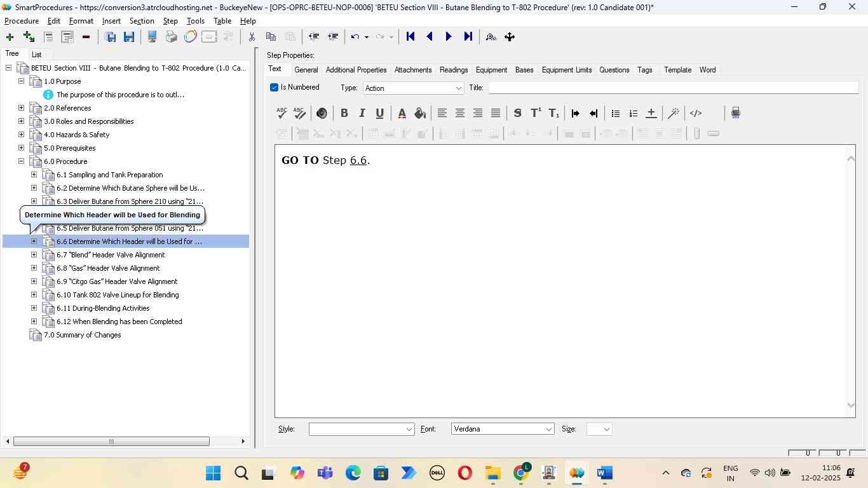Insert numbered list
The height and width of the screenshot is (488, 868).
(634, 113)
